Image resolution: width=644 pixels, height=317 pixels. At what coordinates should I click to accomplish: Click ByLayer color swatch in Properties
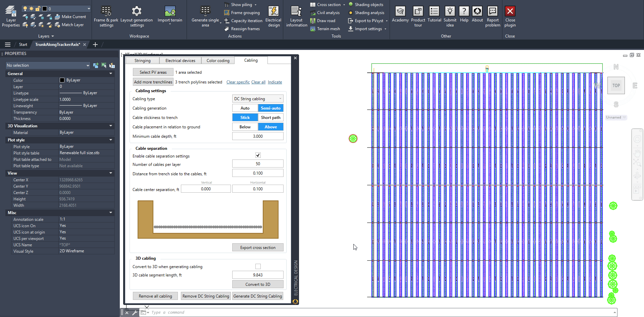(62, 80)
